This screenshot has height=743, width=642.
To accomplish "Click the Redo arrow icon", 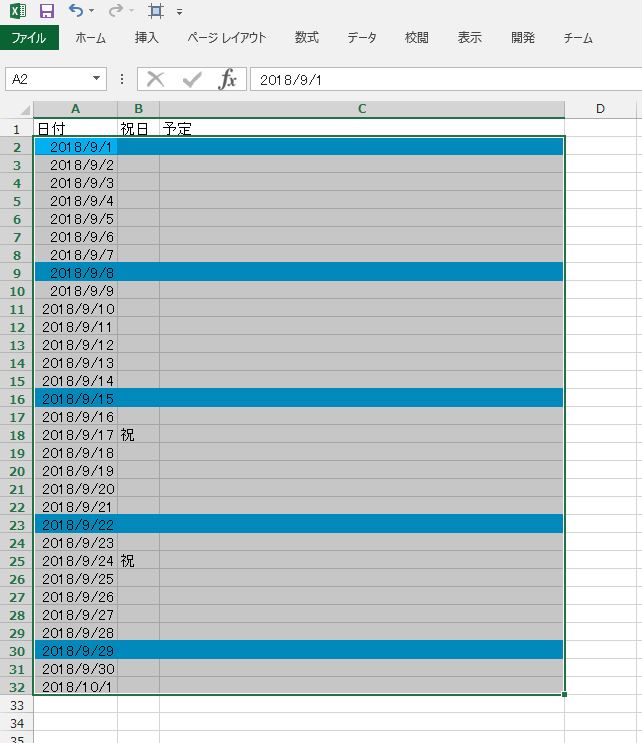I will (x=116, y=10).
